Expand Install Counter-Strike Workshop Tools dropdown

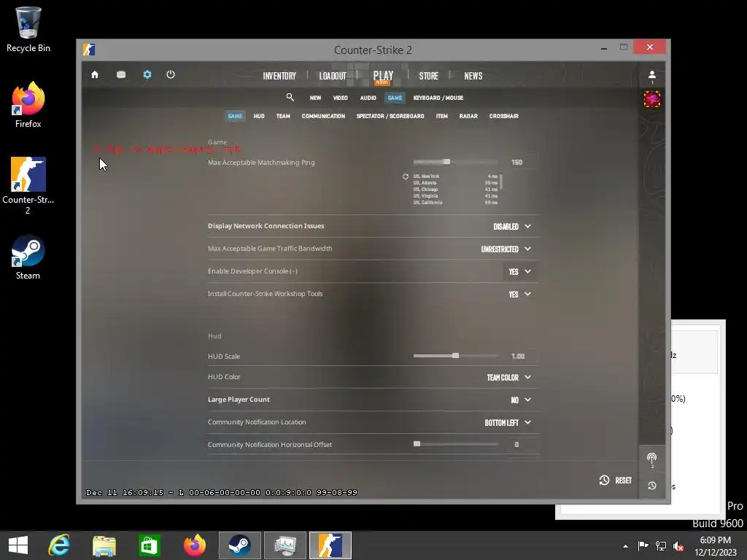[x=519, y=295]
